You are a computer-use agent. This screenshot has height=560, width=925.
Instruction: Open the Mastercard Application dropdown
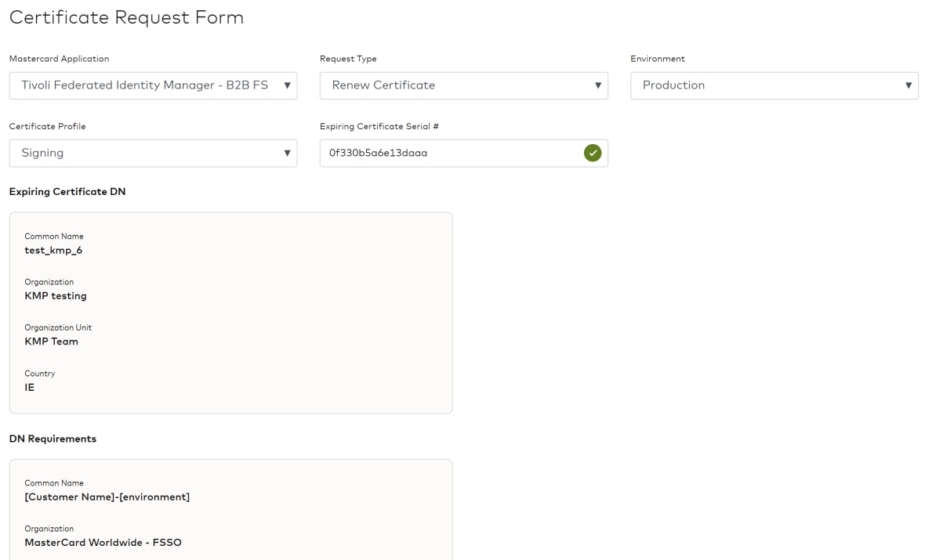[x=153, y=85]
